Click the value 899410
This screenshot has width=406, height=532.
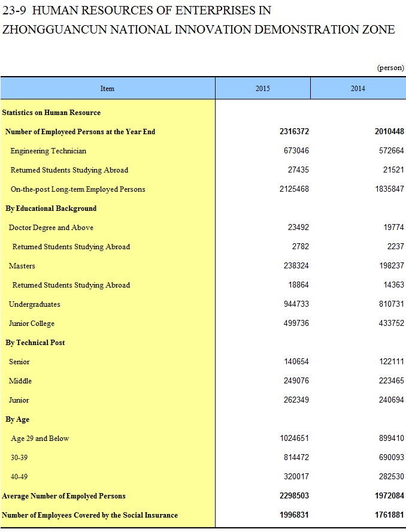(x=392, y=439)
